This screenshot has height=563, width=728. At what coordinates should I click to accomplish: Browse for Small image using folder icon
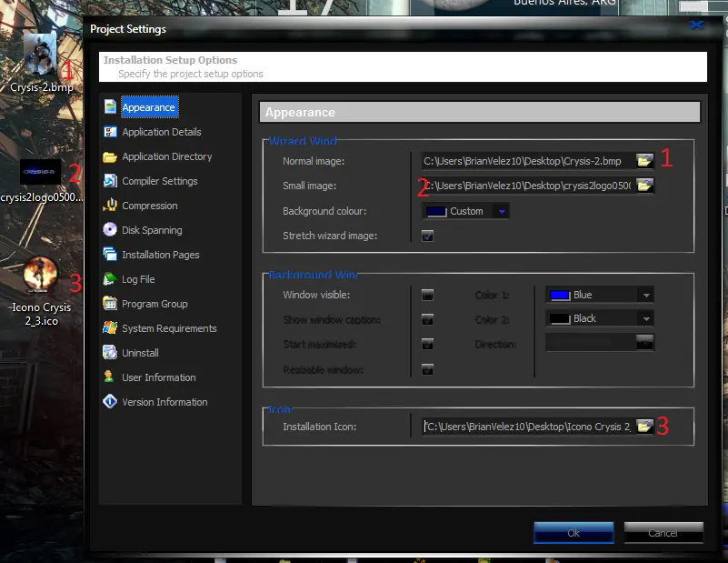(644, 186)
